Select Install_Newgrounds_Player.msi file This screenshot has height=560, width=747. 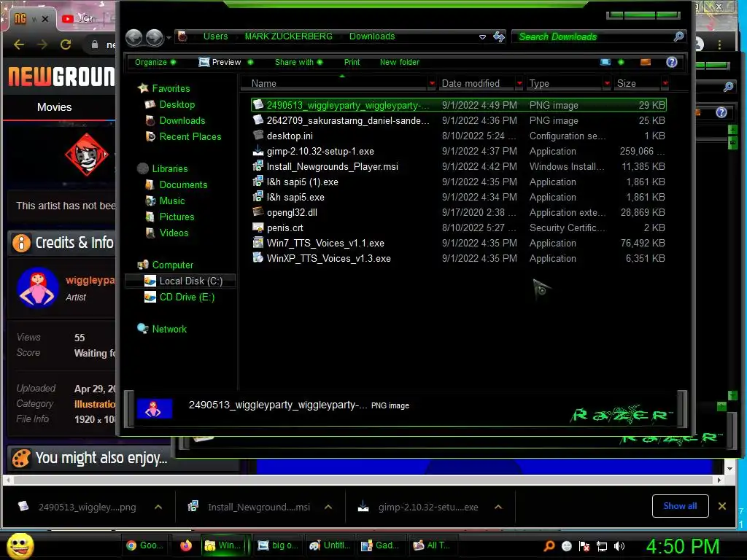(458, 166)
